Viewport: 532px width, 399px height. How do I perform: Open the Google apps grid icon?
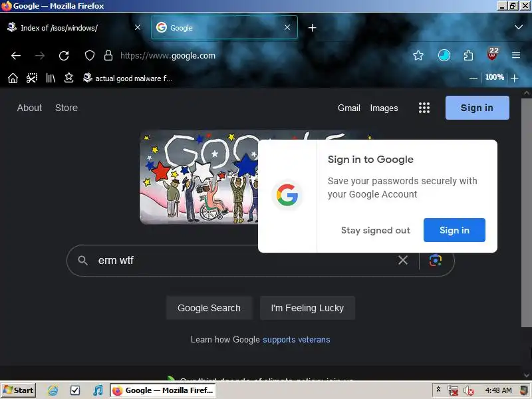(424, 108)
